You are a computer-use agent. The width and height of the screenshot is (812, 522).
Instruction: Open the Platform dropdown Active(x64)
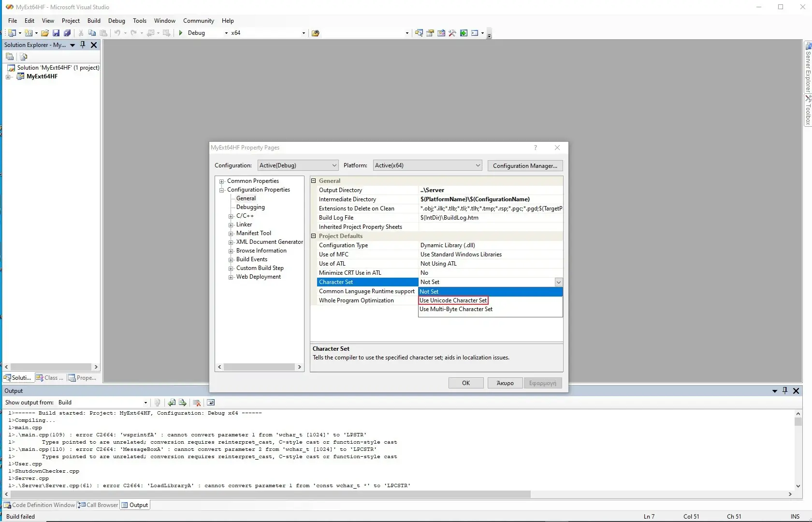pyautogui.click(x=428, y=165)
